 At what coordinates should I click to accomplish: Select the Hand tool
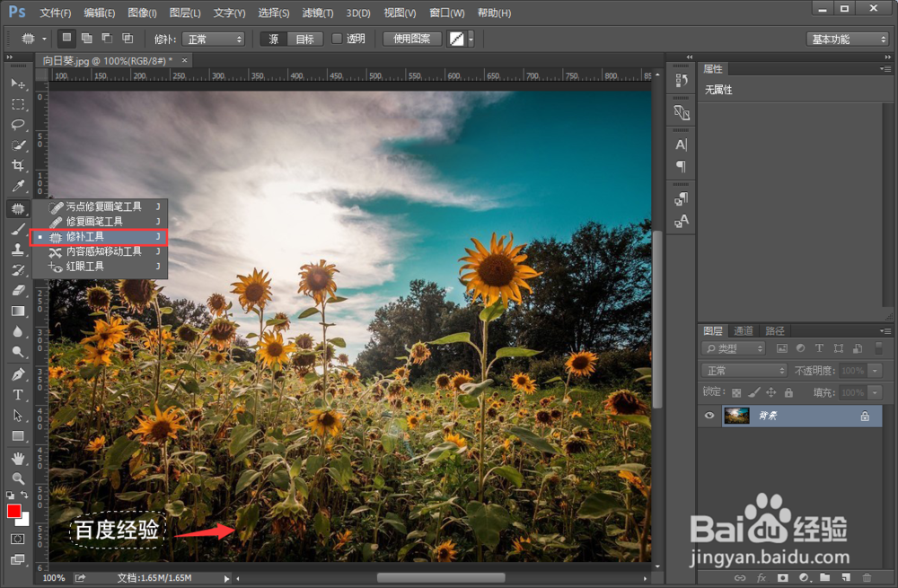[18, 458]
